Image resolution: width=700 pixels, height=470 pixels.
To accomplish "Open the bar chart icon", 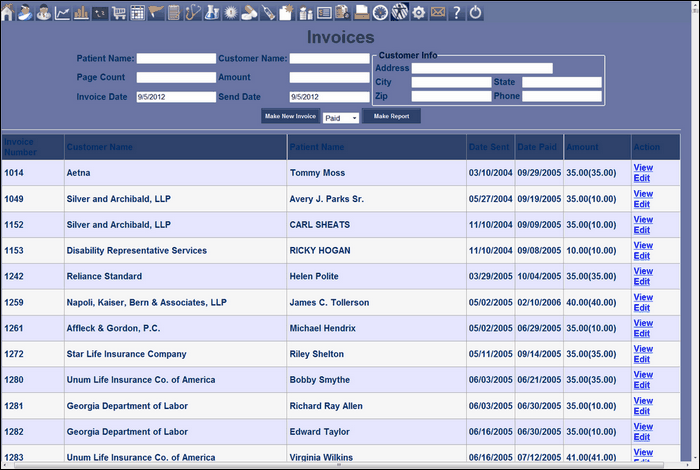I will 81,12.
